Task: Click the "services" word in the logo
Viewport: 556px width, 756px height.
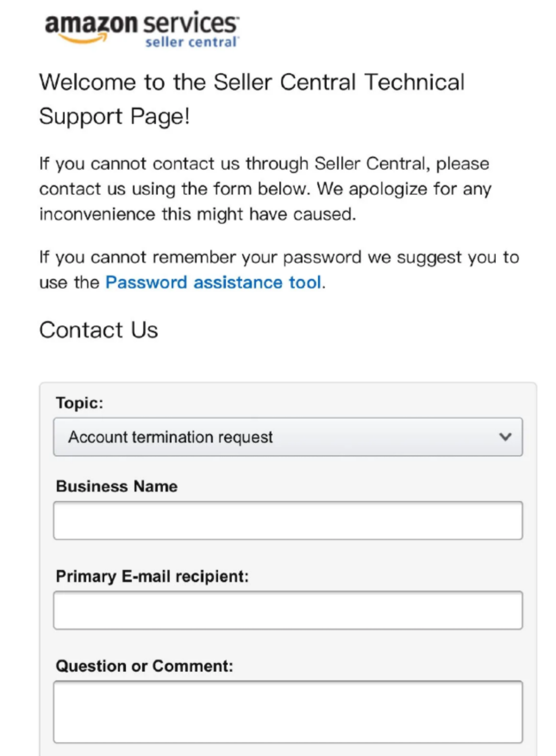Action: pyautogui.click(x=190, y=24)
